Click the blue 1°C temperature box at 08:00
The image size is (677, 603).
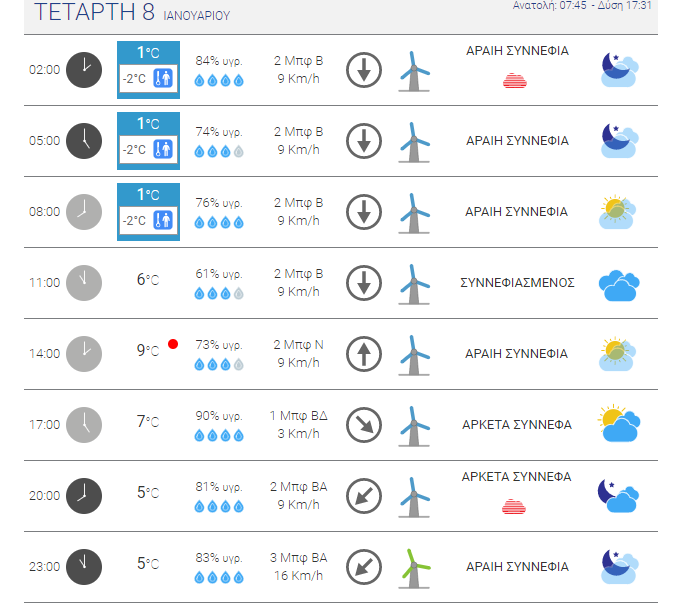(x=148, y=212)
